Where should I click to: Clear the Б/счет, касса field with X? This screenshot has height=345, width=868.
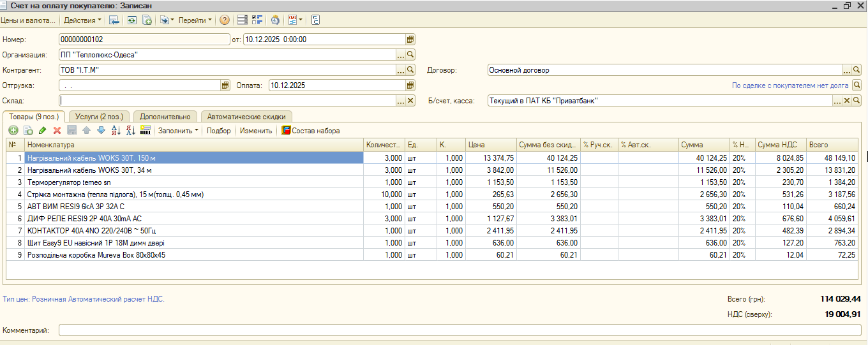(847, 101)
